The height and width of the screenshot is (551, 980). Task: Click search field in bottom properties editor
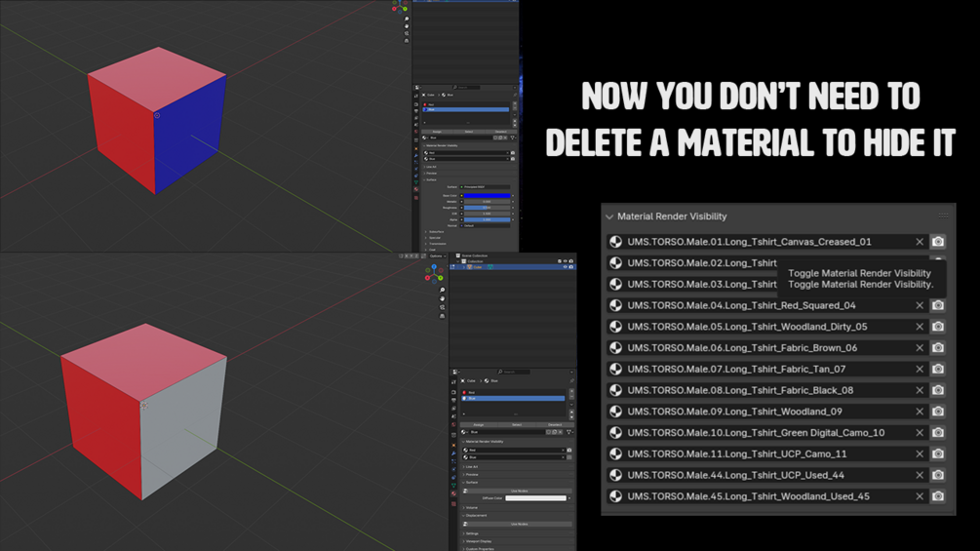(x=514, y=372)
